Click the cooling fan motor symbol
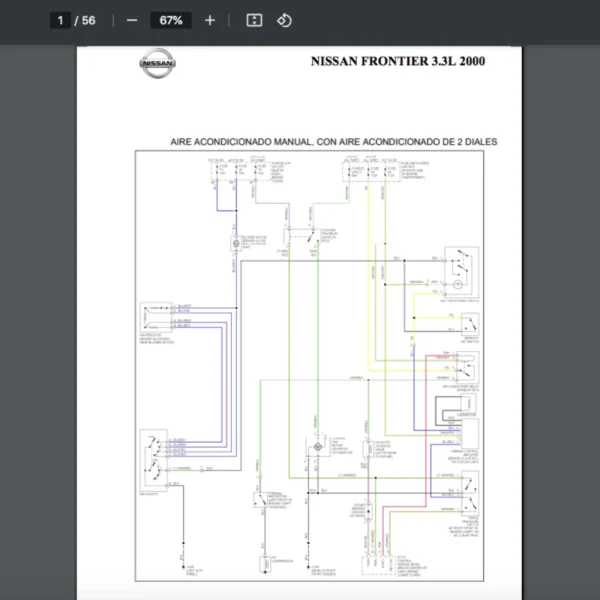This screenshot has height=600, width=600. 316,446
